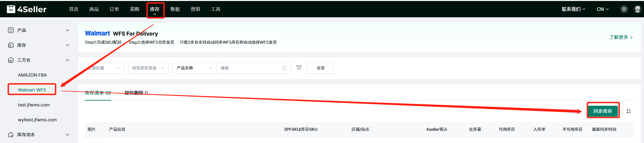Expand the 产品 sidebar section
Screen dimensions: 644x143
(68, 30)
